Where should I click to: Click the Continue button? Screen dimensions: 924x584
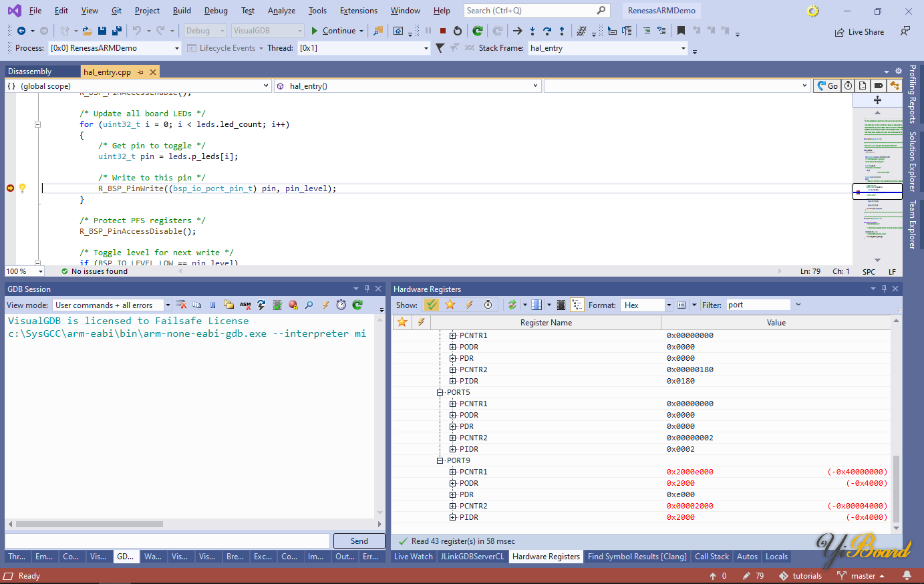333,31
